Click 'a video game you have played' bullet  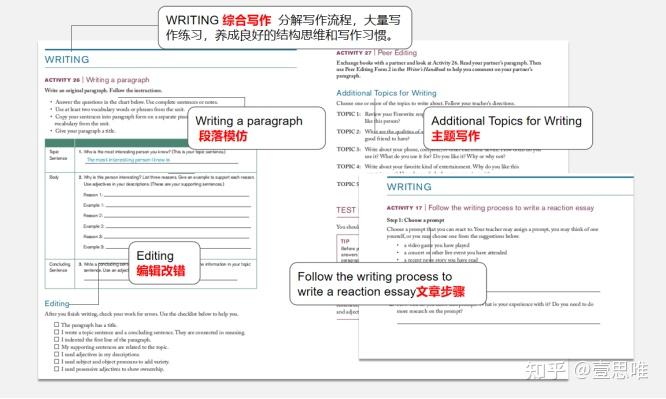(x=437, y=245)
